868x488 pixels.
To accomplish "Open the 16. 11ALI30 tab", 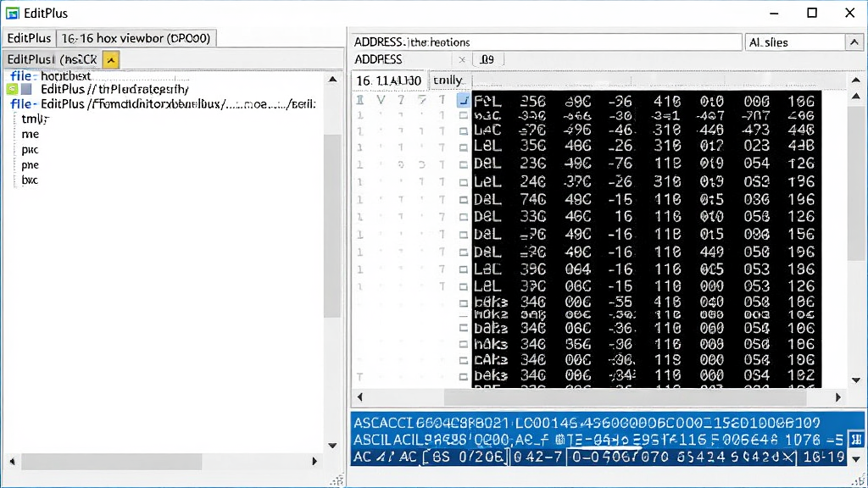I will [388, 80].
